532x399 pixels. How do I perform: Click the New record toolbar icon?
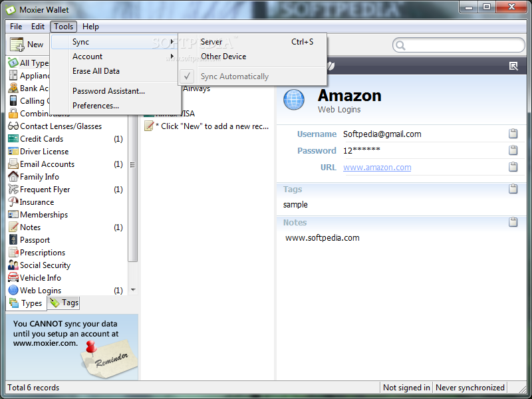point(17,45)
